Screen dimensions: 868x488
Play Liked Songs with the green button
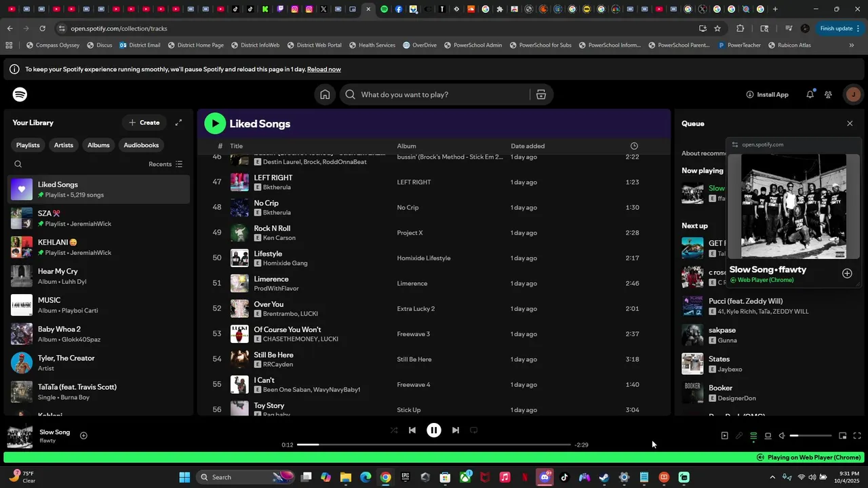(215, 123)
